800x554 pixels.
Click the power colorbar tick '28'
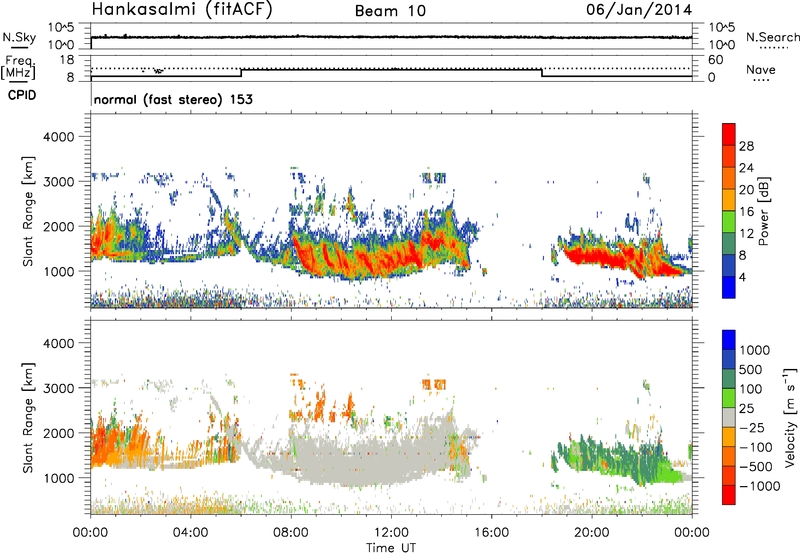[746, 146]
